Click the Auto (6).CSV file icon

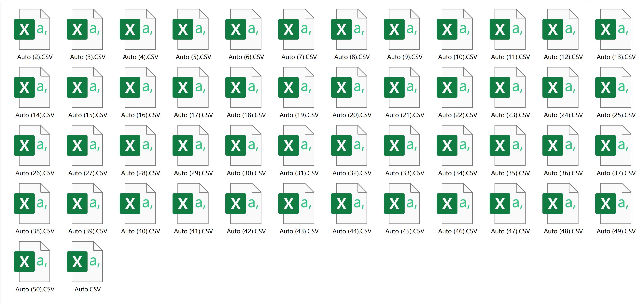coord(243,29)
